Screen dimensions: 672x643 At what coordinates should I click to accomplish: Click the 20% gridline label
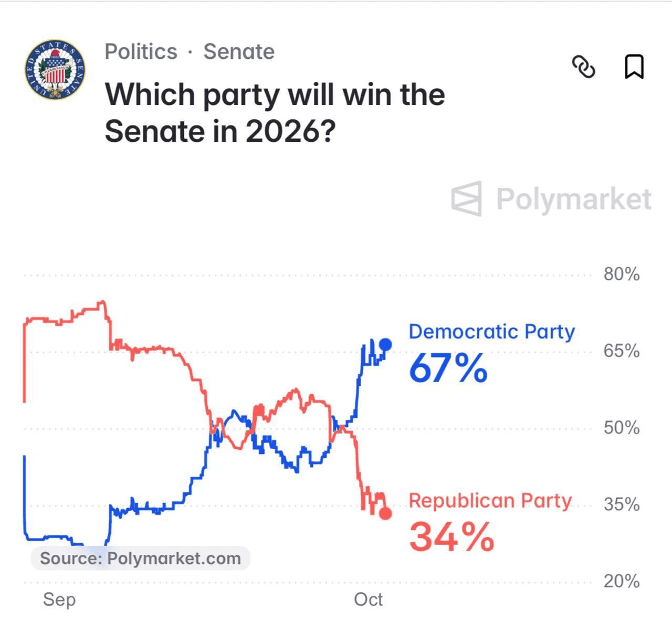[622, 582]
